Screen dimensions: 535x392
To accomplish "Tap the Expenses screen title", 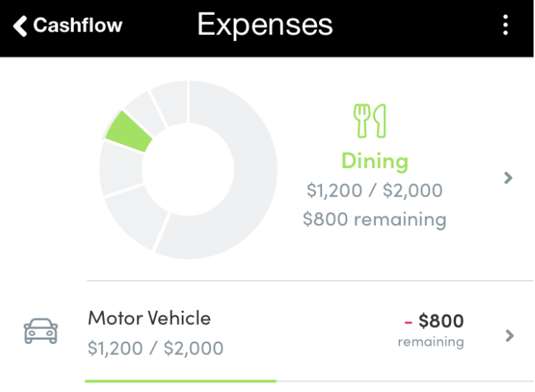I will tap(265, 26).
